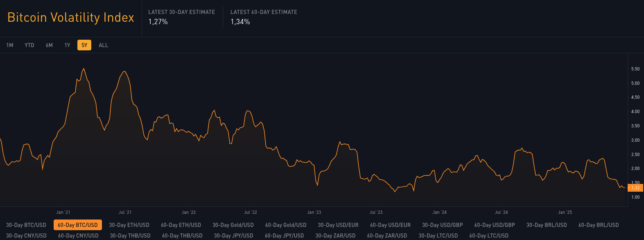Screen dimensions: 644x240
Task: Click the Jan '22 axis label
Action: coord(189,212)
